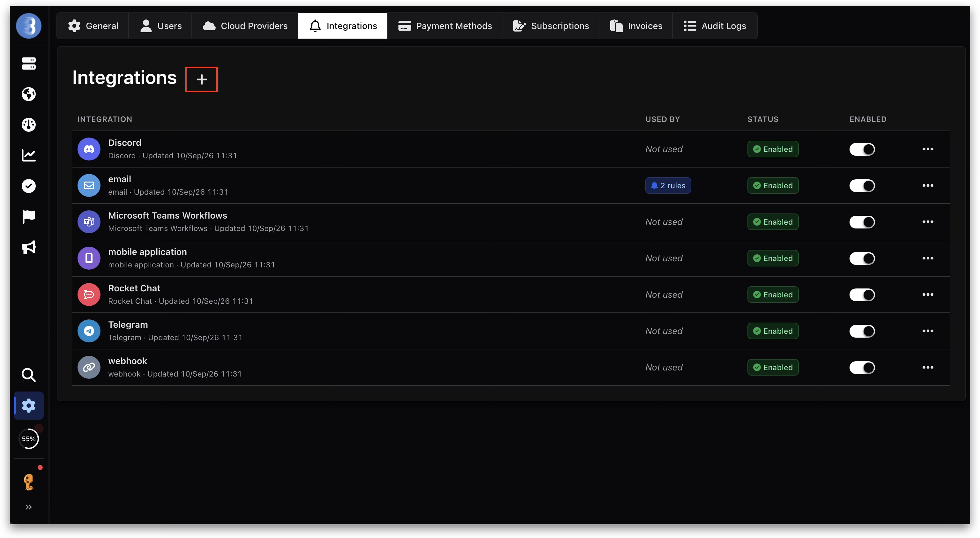
Task: Toggle the email integration switch
Action: click(862, 186)
